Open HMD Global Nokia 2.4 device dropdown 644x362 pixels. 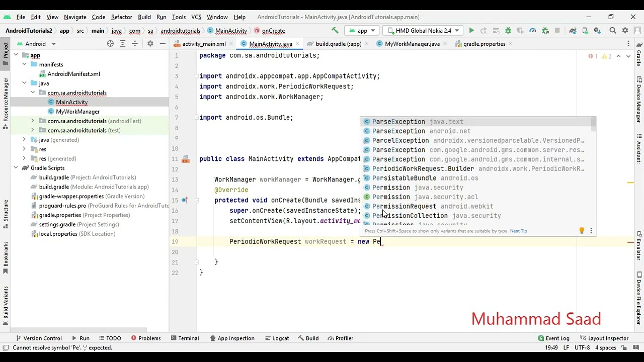(423, 31)
